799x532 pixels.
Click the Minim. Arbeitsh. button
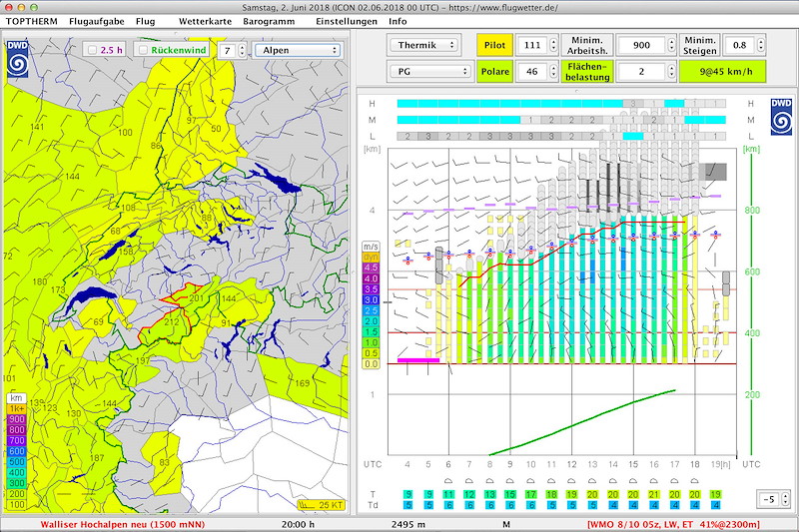click(x=587, y=45)
